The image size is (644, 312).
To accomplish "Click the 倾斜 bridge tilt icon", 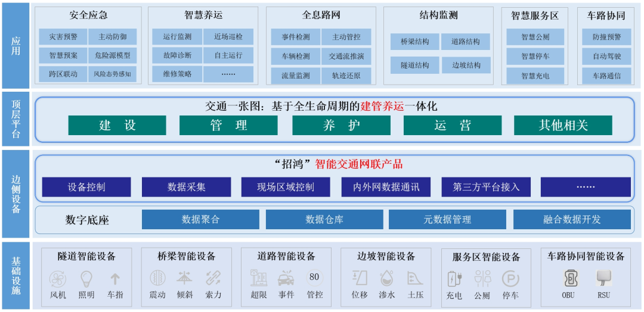I will pyautogui.click(x=185, y=278).
